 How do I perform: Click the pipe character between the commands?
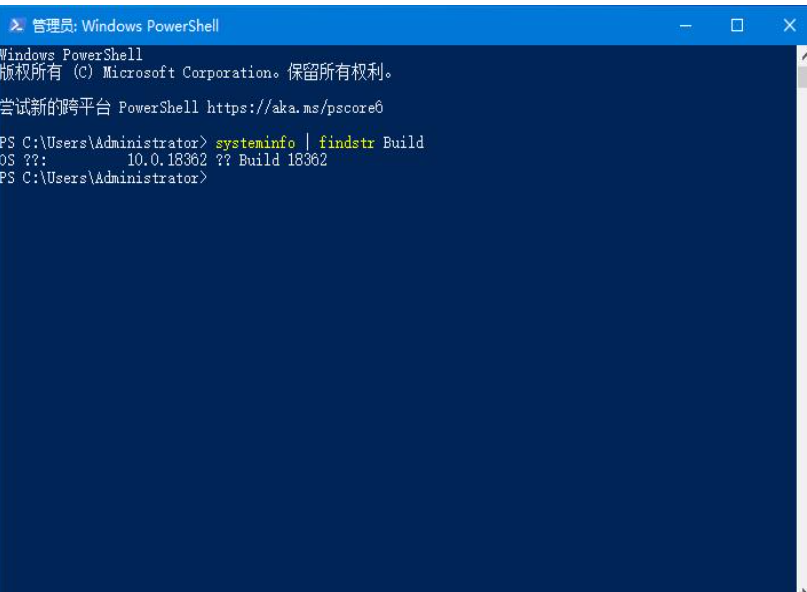(308, 143)
